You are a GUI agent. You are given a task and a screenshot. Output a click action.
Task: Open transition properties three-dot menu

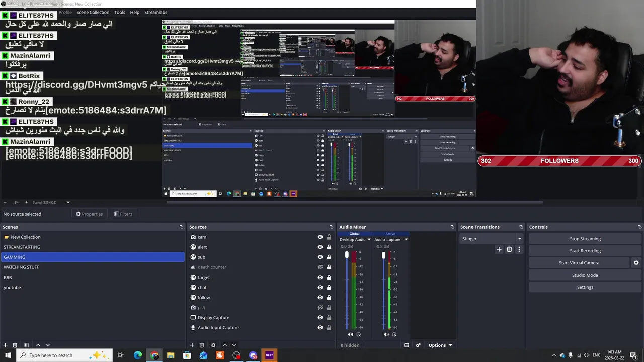pyautogui.click(x=519, y=249)
